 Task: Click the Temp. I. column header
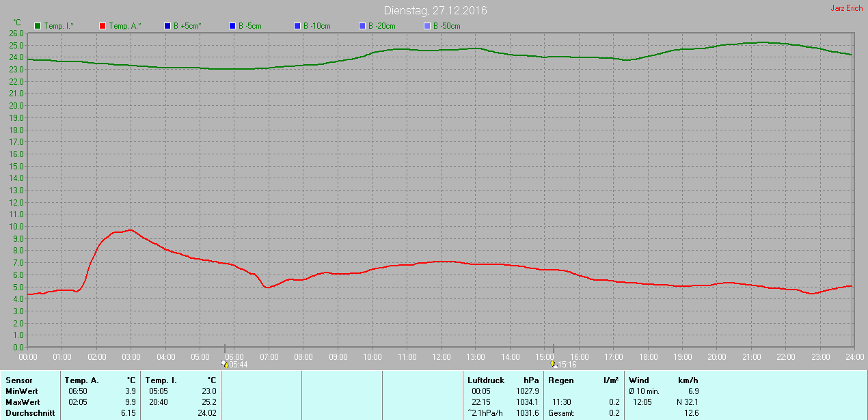click(x=161, y=380)
